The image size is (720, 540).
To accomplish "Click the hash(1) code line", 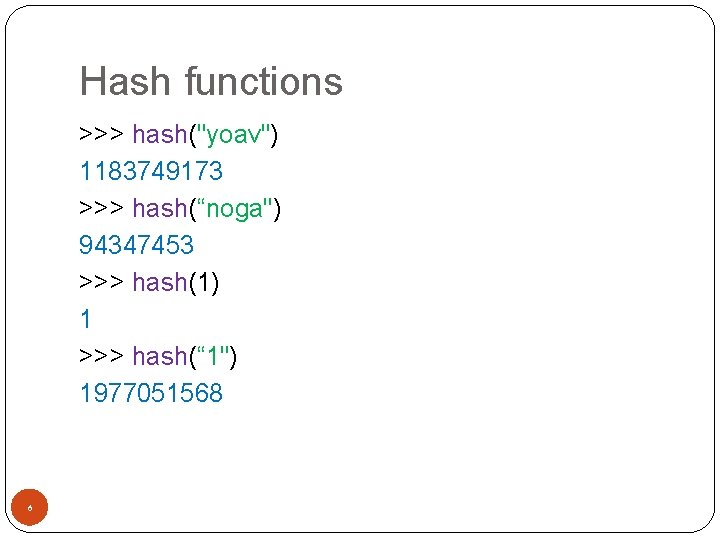I will pos(150,282).
